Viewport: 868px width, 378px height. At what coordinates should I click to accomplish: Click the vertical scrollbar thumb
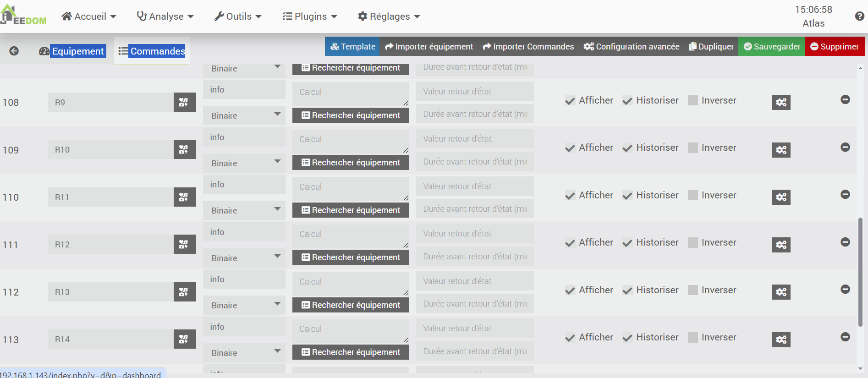tap(860, 273)
